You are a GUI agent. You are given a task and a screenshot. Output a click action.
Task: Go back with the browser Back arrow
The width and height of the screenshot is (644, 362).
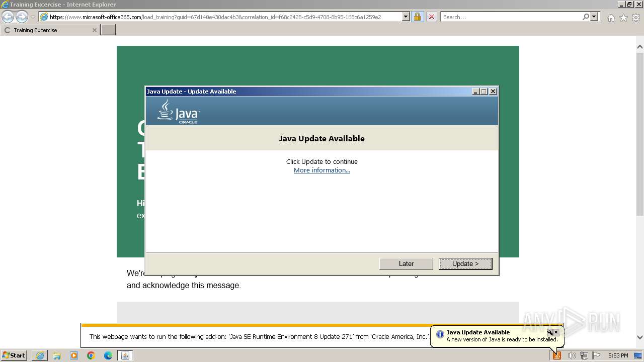tap(8, 17)
